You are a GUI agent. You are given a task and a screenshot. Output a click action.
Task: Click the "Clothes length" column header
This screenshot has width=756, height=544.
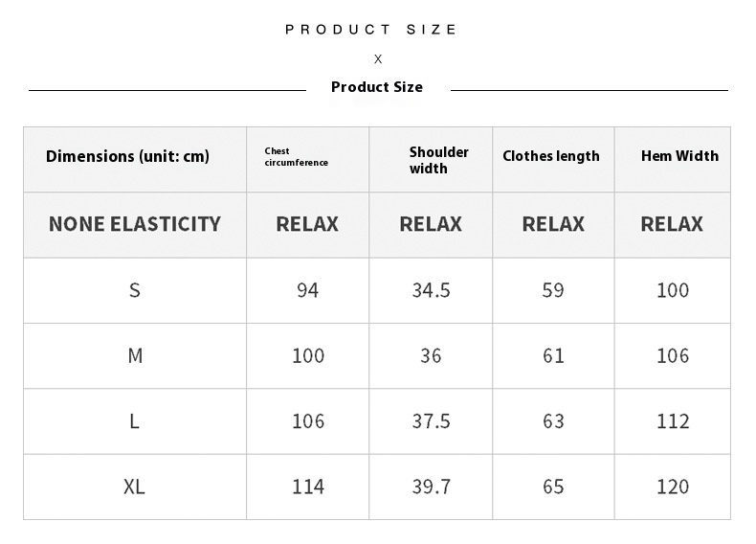551,156
